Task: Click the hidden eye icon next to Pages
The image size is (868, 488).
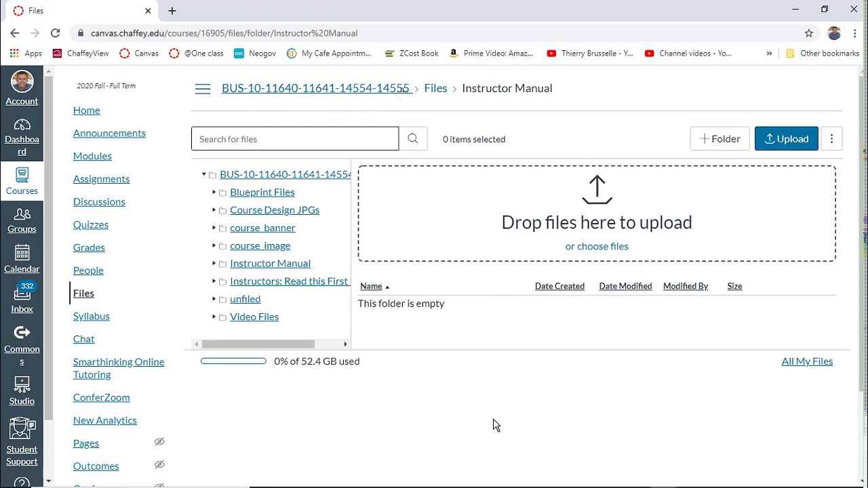Action: (159, 442)
